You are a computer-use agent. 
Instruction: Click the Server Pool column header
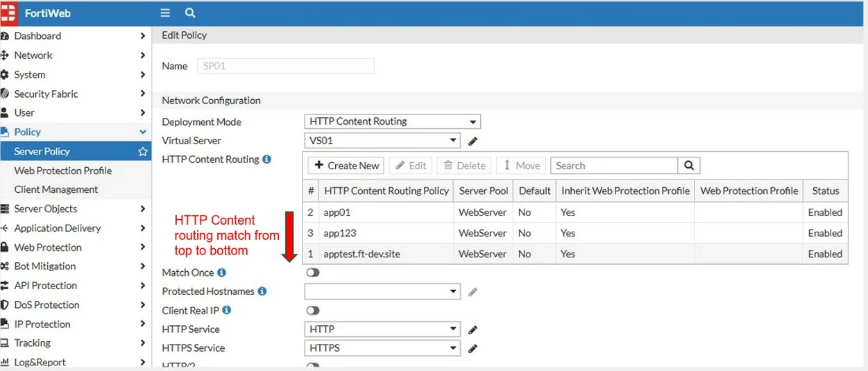point(484,191)
